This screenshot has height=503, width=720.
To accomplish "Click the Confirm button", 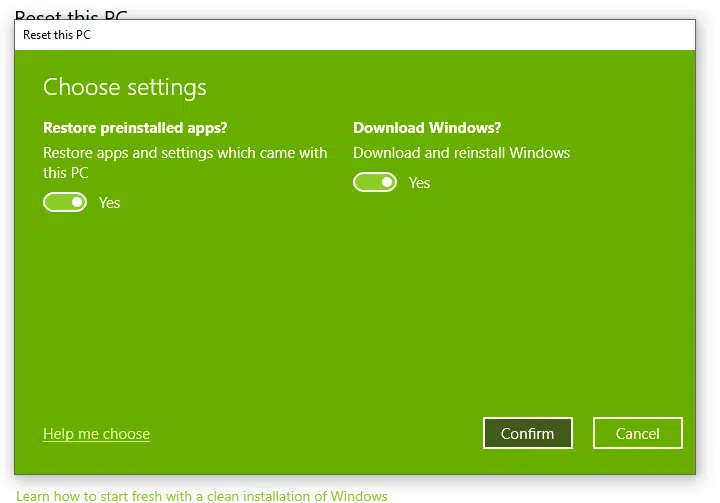I will pyautogui.click(x=528, y=433).
